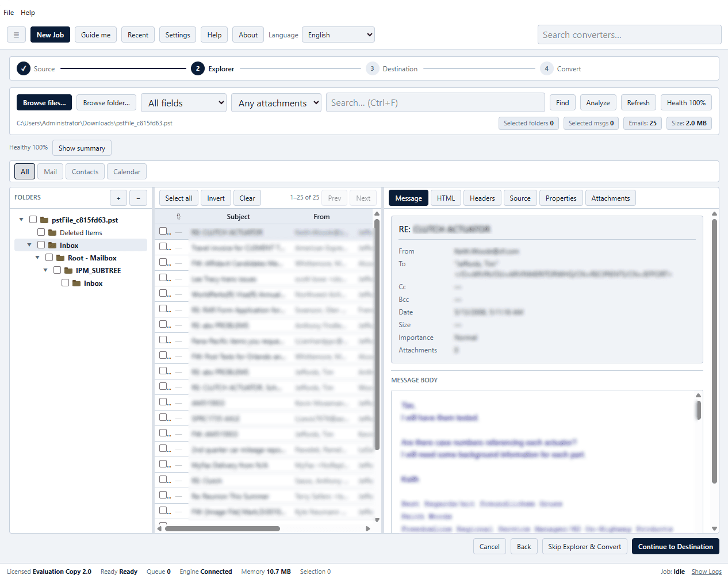The width and height of the screenshot is (728, 579).
Task: Click Continue to Destination button
Action: point(676,546)
